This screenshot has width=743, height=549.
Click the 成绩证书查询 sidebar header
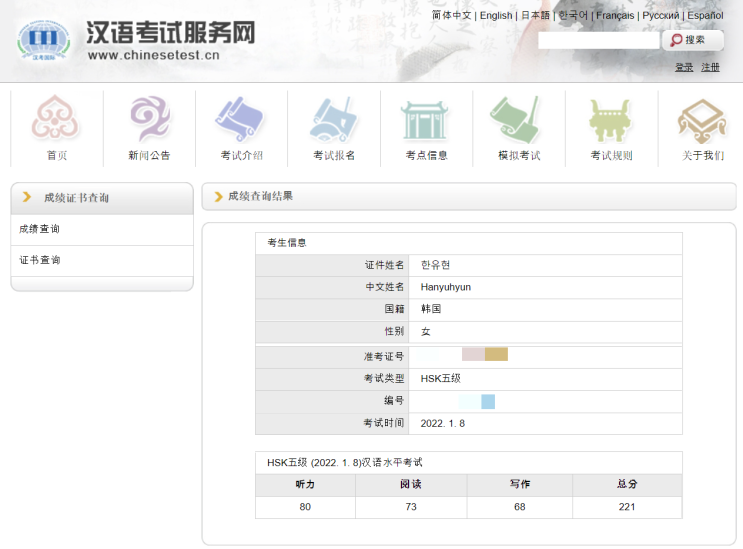coord(77,198)
